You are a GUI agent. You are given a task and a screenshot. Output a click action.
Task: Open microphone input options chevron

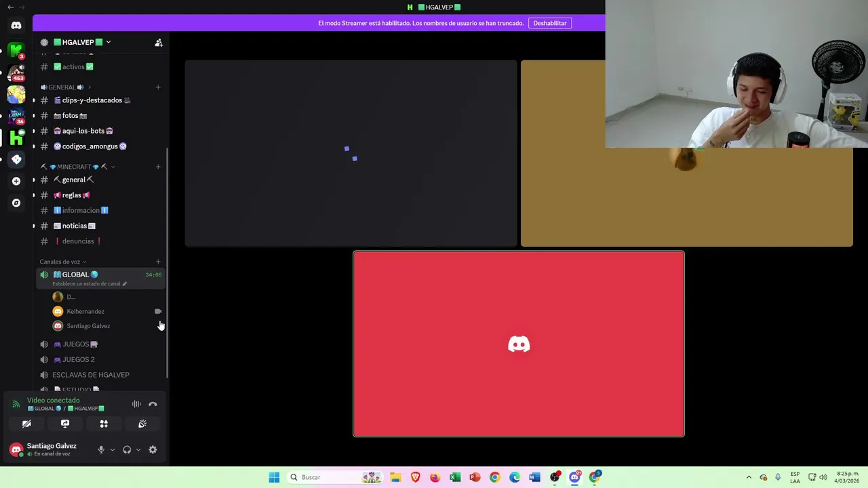[x=113, y=449]
